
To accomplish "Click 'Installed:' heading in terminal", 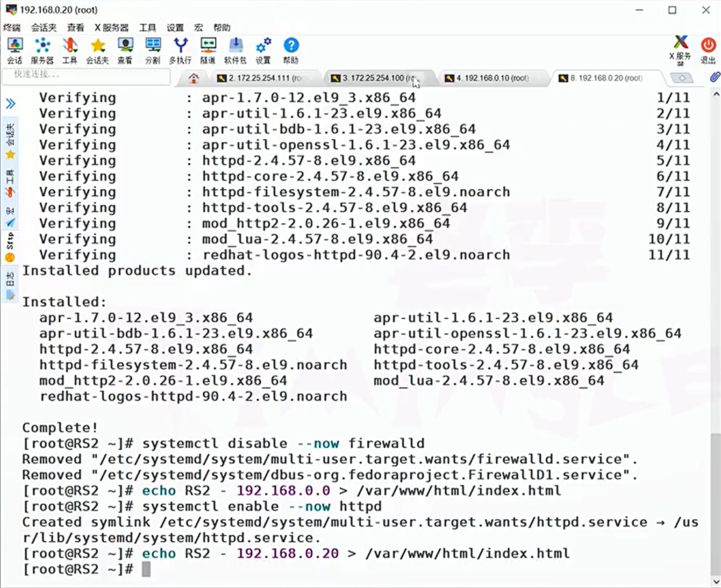I will point(64,302).
